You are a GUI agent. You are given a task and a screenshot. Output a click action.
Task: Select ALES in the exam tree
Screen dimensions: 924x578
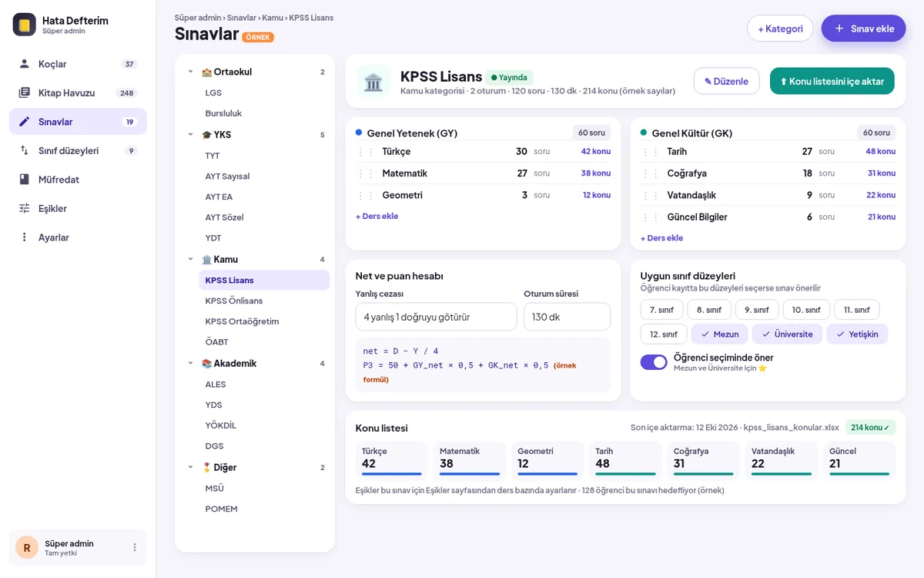point(264,384)
